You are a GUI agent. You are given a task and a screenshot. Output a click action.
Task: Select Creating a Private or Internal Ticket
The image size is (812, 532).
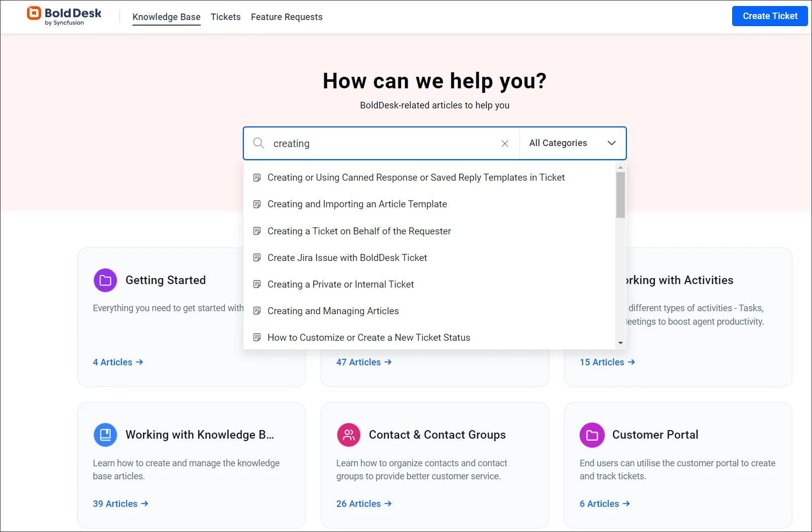[340, 284]
